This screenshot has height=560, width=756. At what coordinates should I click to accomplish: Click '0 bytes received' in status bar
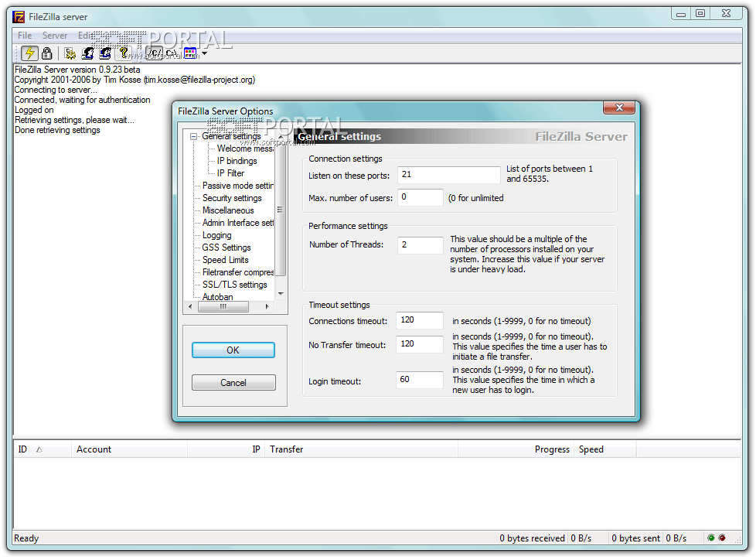click(533, 538)
